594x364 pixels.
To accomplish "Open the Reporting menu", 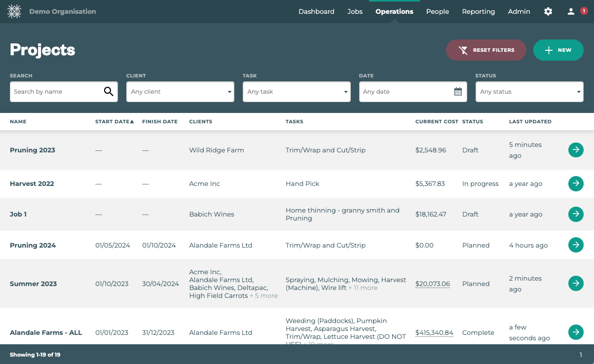I will coord(478,11).
